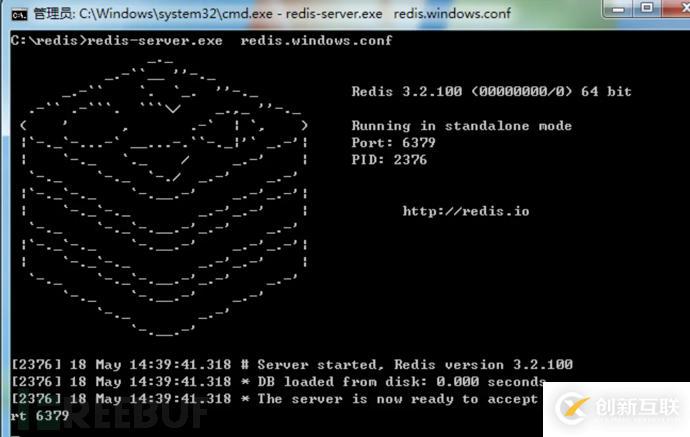This screenshot has width=690, height=437.
Task: Maximize the cmd.exe window
Action: (646, 8)
